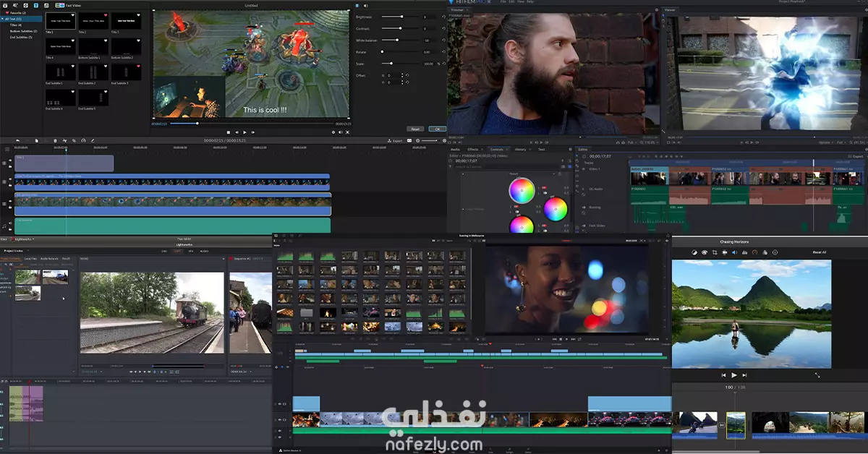Open the Media library icon in top-left editor
868x454 pixels.
click(5, 6)
